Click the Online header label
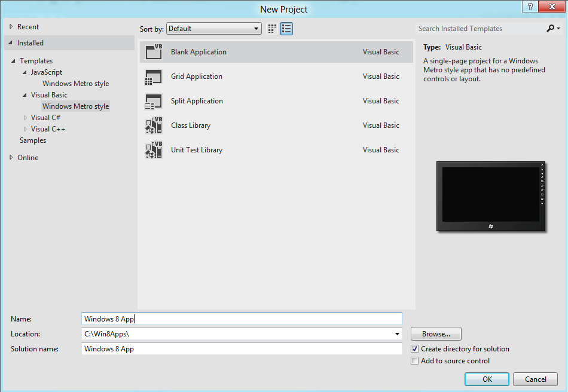 pos(28,157)
